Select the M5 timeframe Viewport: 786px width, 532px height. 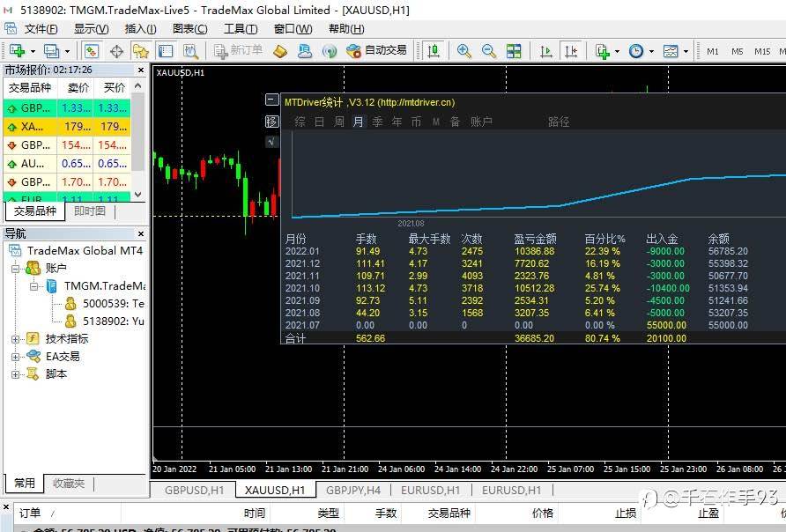click(x=737, y=51)
